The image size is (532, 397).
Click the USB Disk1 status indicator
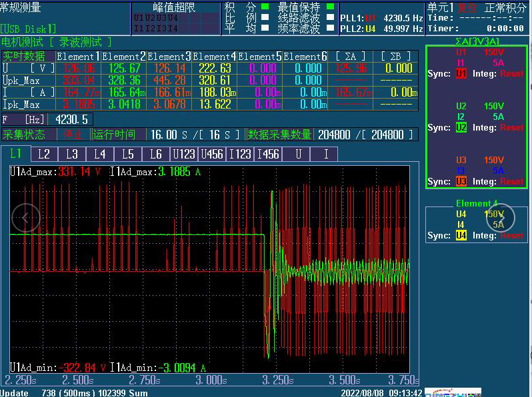pos(29,29)
